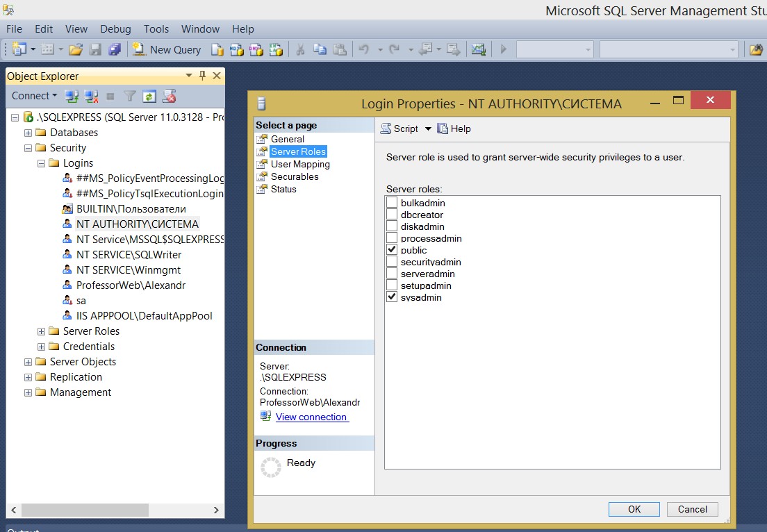
Task: Click the Filter funnel icon in Object Explorer
Action: point(130,97)
